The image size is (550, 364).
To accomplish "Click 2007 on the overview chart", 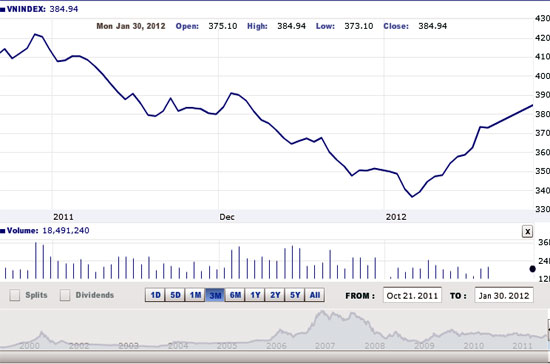I will (x=325, y=346).
